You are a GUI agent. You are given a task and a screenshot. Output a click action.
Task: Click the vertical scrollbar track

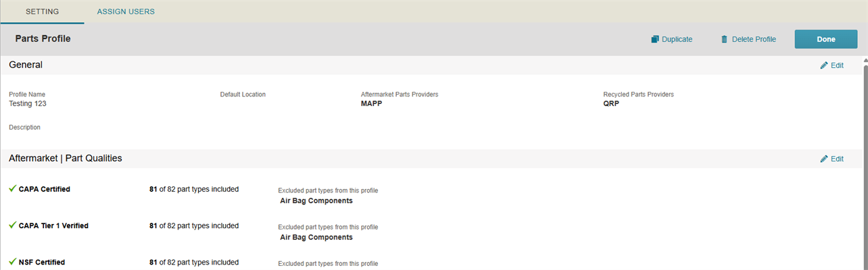coord(865,169)
